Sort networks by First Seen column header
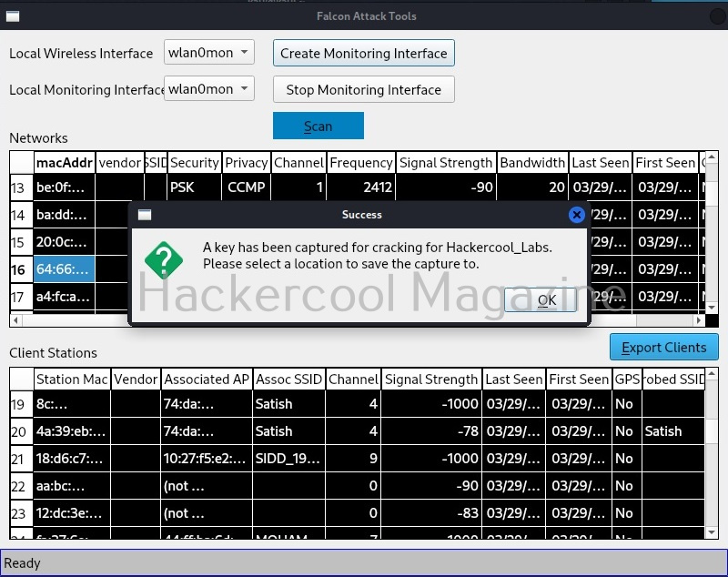Image resolution: width=728 pixels, height=577 pixels. (665, 163)
